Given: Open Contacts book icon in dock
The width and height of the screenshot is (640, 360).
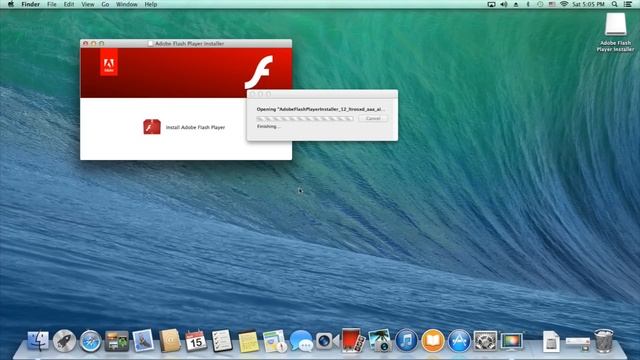Looking at the screenshot, I should tap(169, 340).
